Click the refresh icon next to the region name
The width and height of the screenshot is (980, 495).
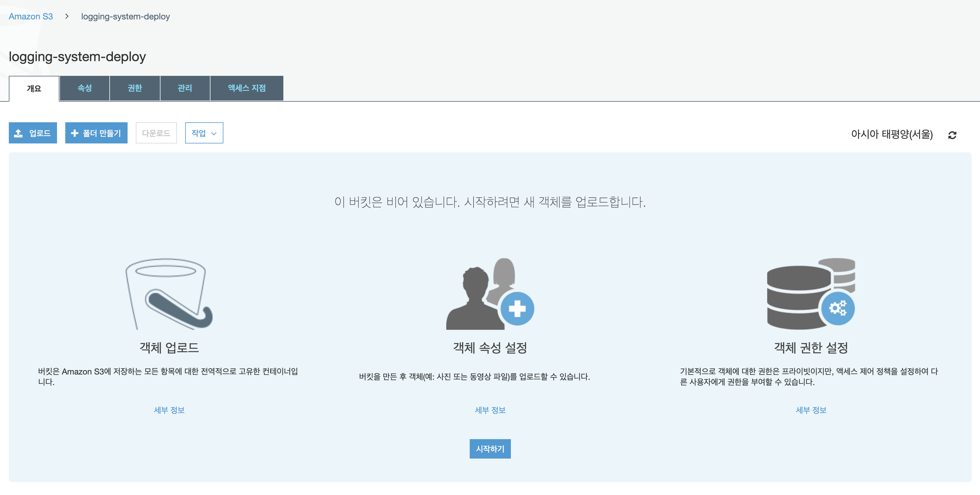tap(952, 135)
